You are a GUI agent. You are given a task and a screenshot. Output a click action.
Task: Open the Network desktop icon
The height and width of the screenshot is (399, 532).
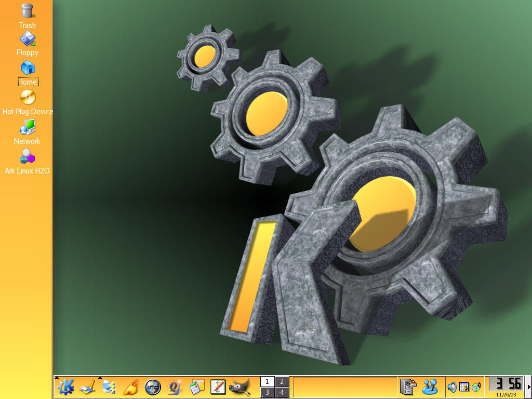28,127
